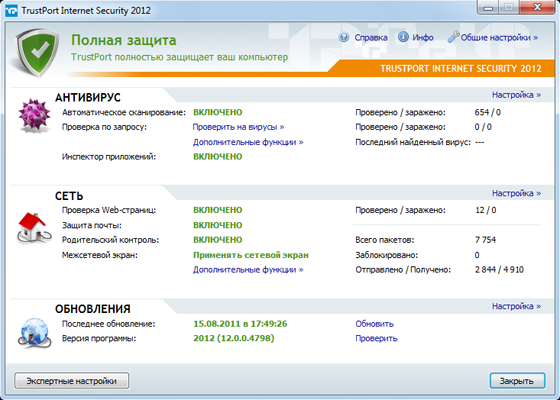The height and width of the screenshot is (400, 560).
Task: Click the red house Network section icon
Action: [x=34, y=229]
